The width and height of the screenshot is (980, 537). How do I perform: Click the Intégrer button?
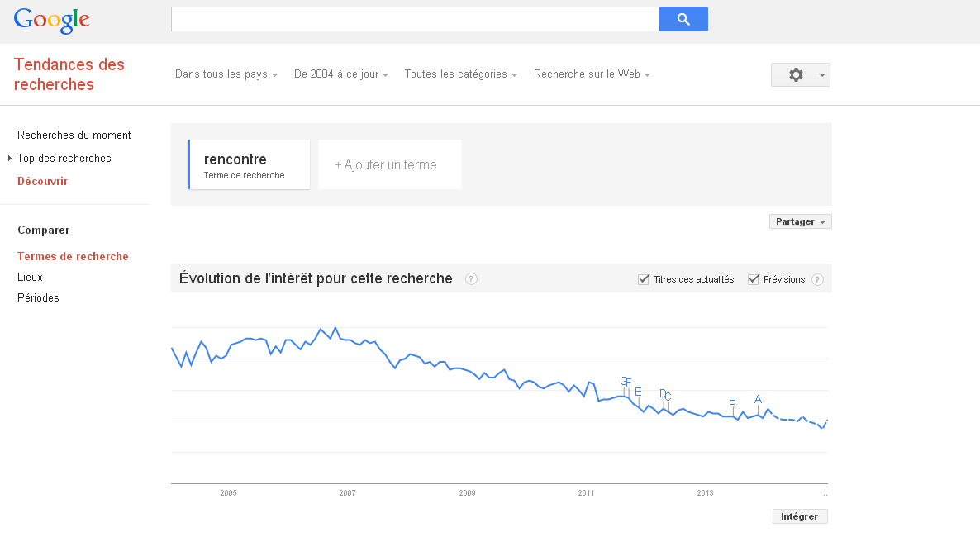pos(800,516)
